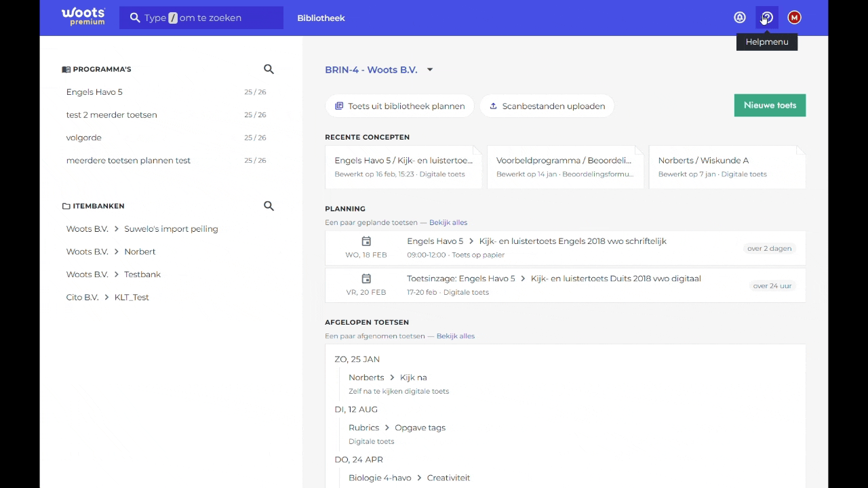Focus the 'om te zoeken' search field
Image resolution: width=868 pixels, height=488 pixels.
tap(201, 18)
